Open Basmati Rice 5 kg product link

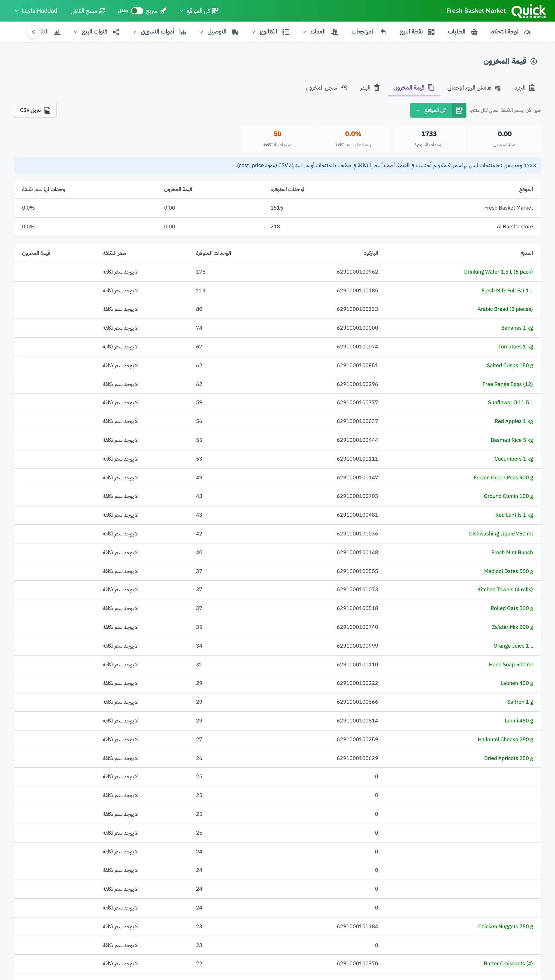511,440
